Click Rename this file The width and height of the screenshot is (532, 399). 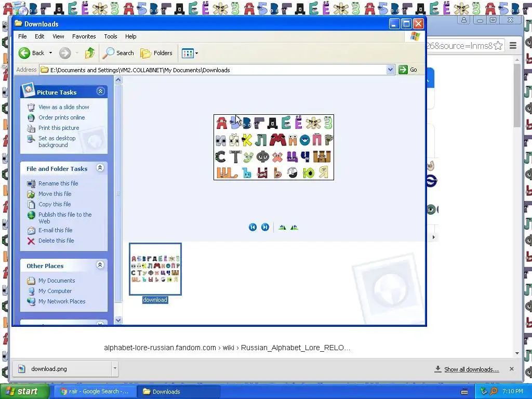click(x=58, y=183)
